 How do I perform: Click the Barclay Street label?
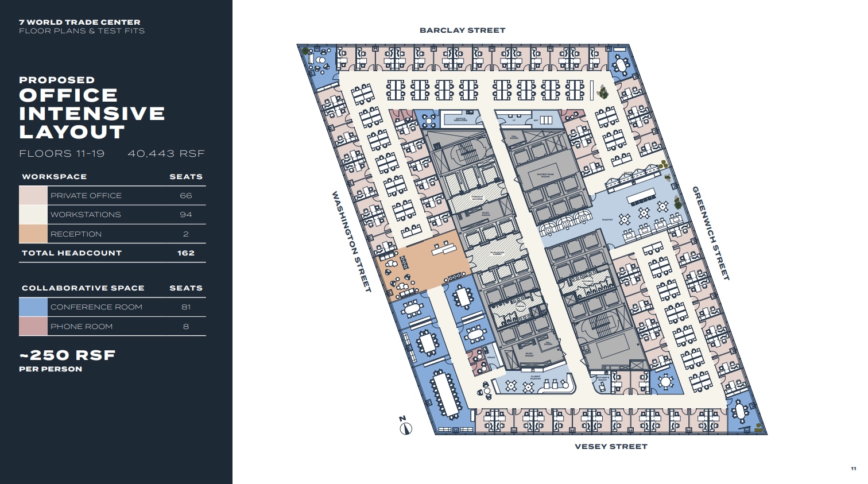[462, 30]
